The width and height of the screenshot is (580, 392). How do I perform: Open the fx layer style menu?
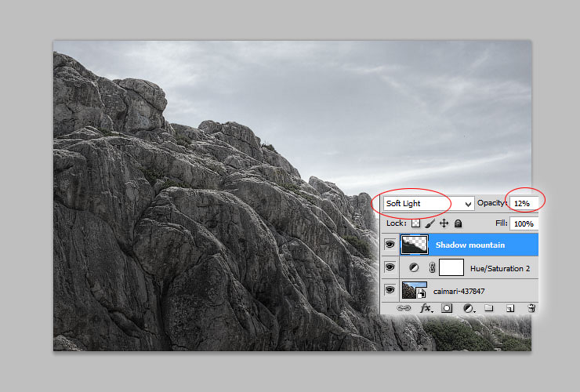coord(426,308)
